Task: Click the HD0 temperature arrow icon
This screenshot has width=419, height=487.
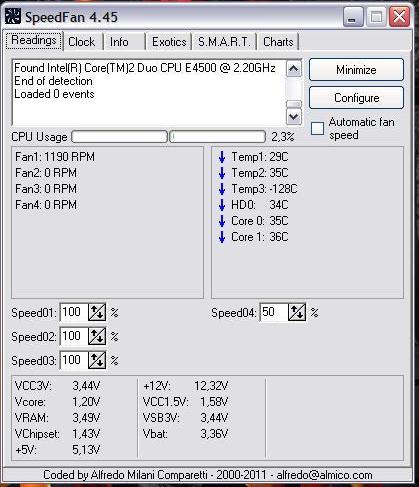Action: (x=222, y=205)
